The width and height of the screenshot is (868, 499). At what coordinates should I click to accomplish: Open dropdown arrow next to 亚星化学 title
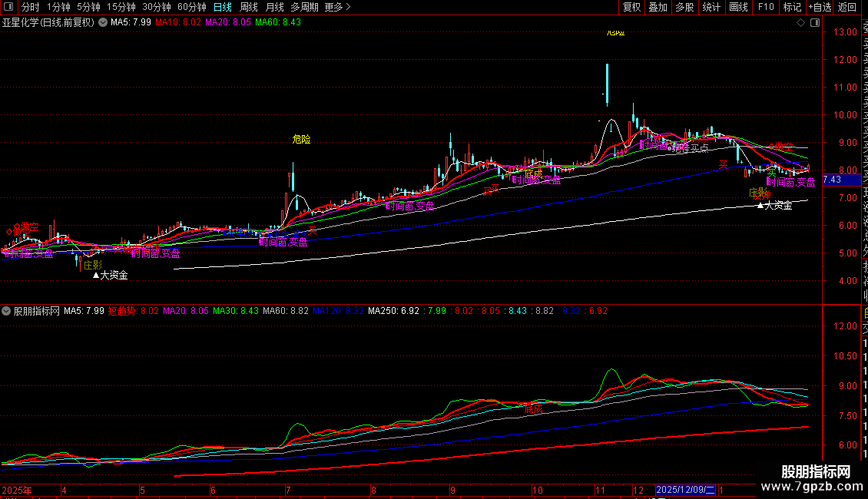coord(103,22)
